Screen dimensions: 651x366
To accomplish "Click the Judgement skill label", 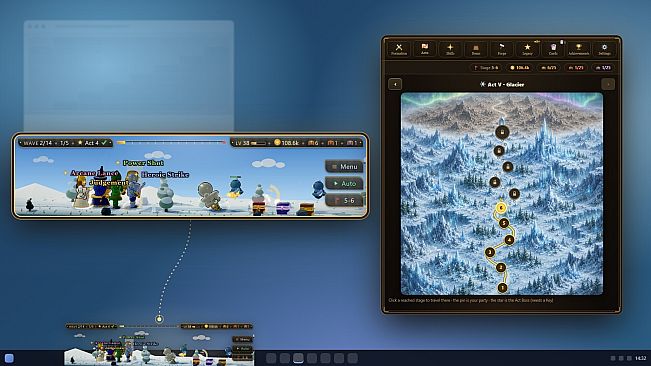I will point(109,182).
